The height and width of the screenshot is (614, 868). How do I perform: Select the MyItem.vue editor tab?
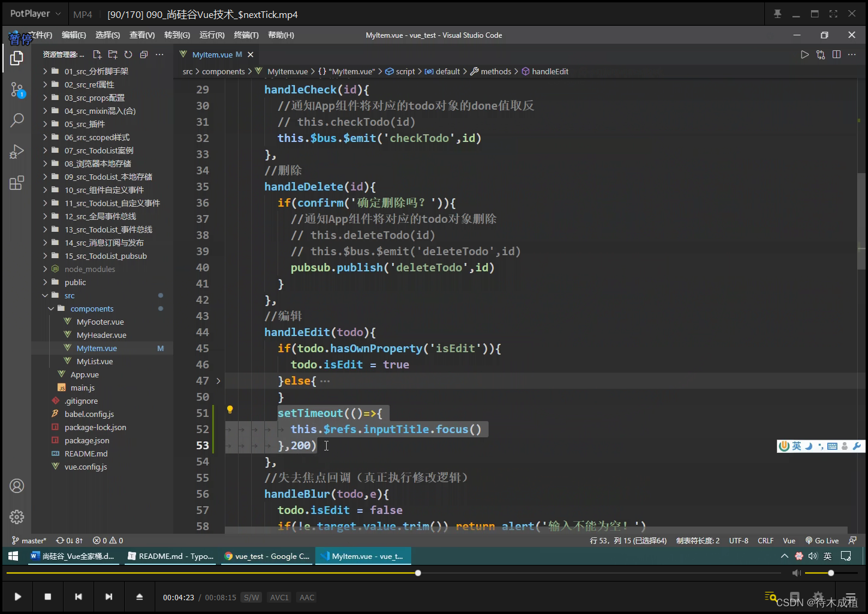pos(216,55)
